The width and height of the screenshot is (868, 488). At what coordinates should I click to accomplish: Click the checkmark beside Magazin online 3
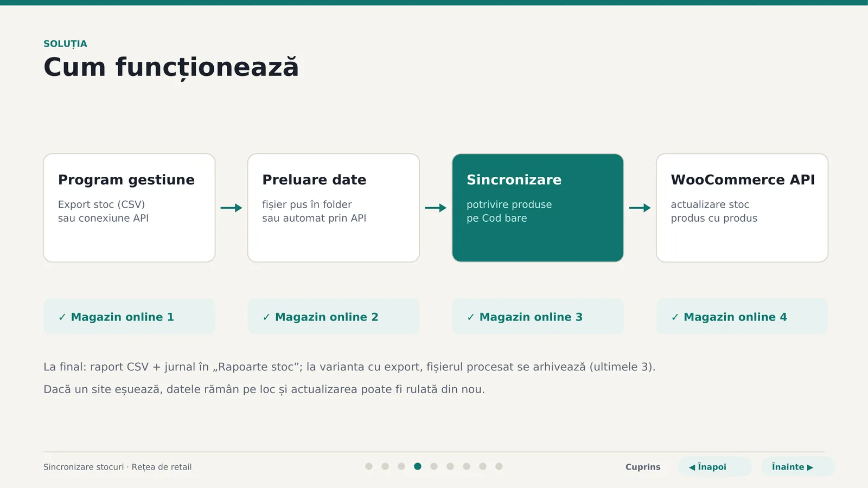tap(470, 317)
